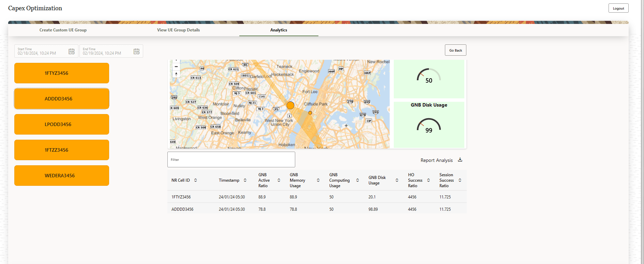Download the Report Analysis
644x264 pixels.
460,160
